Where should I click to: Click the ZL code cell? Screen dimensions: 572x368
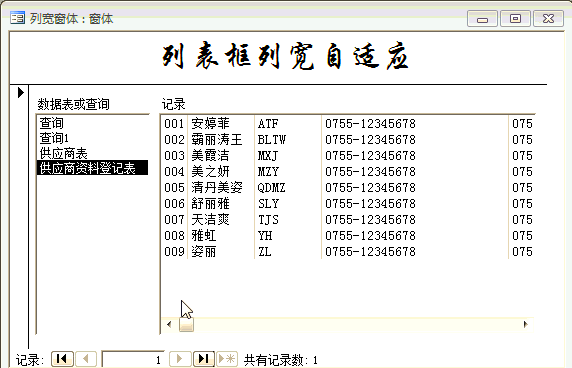click(264, 252)
